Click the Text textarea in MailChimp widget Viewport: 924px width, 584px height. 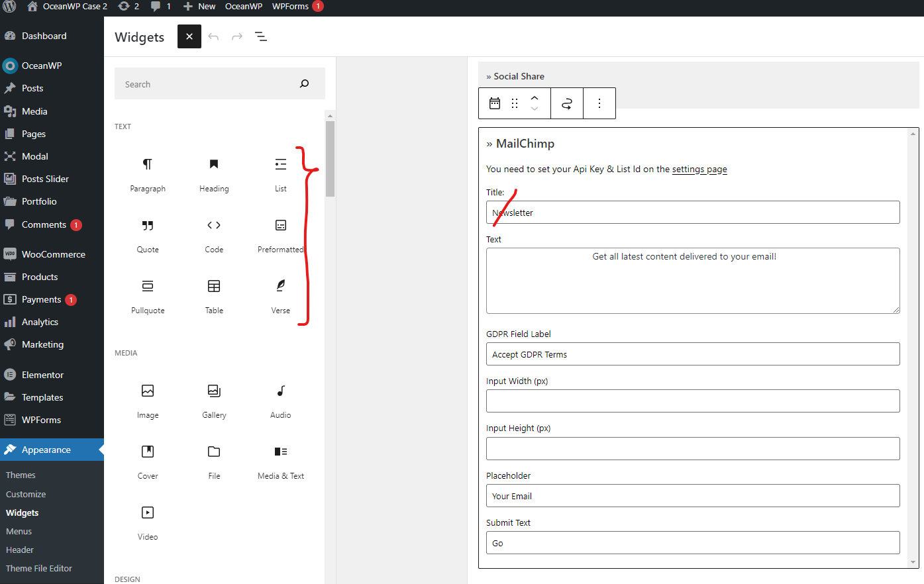coord(693,281)
